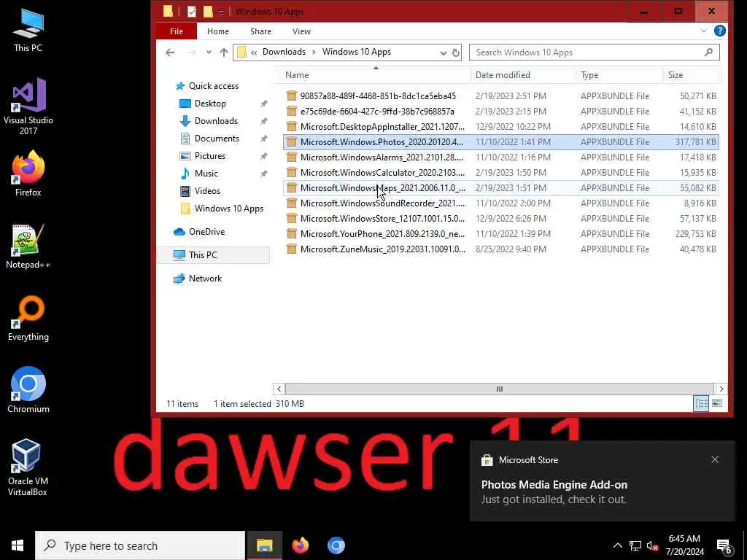Open the address bar history dropdown
Viewport: 747px width, 560px height.
pyautogui.click(x=443, y=52)
